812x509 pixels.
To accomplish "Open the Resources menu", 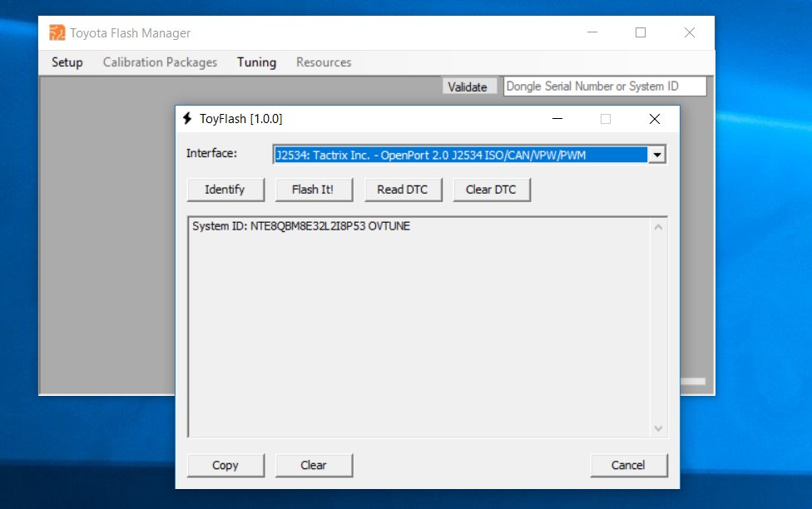I will [x=324, y=62].
